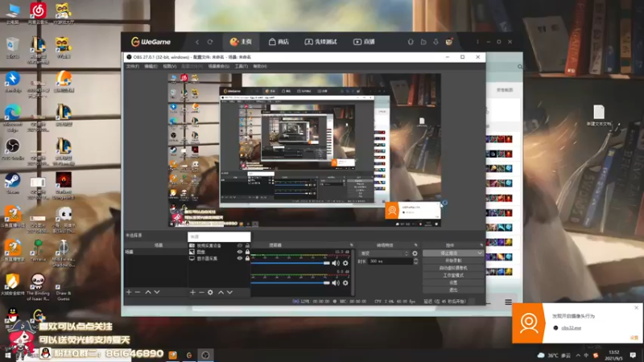Click the first mixer channel volume slider
Screen dimensions: 644x362
pos(291,263)
